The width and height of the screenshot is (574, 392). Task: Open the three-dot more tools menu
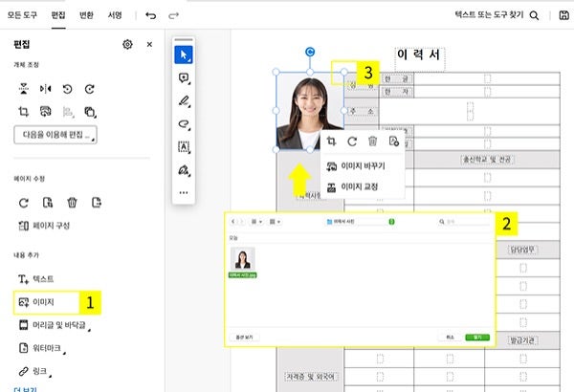click(x=184, y=192)
